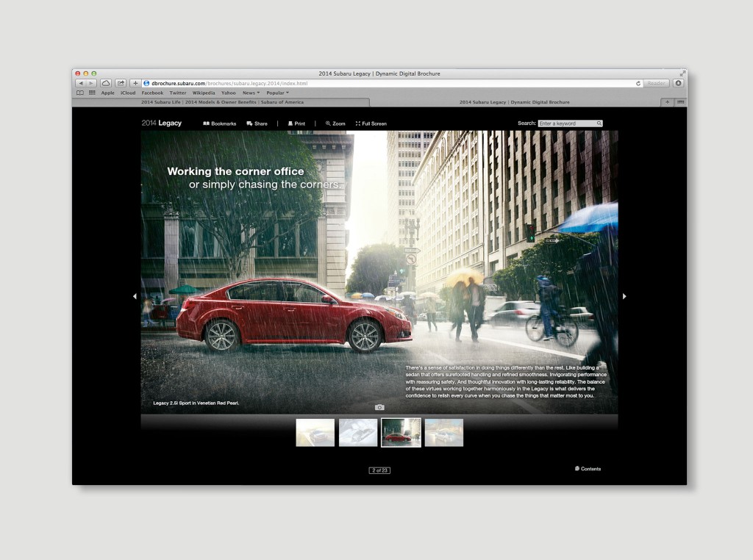Reload the page with the refresh icon
Viewport: 753px width, 560px height.
click(638, 84)
